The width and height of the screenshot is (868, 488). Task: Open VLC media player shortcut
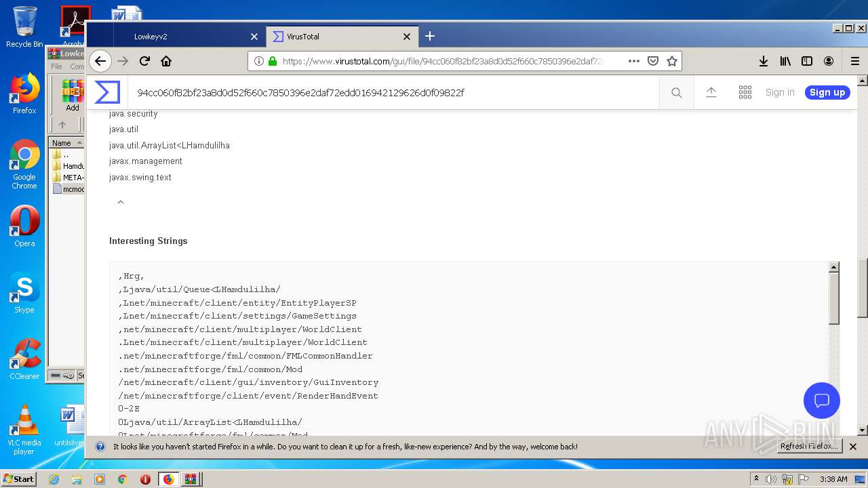click(x=24, y=430)
